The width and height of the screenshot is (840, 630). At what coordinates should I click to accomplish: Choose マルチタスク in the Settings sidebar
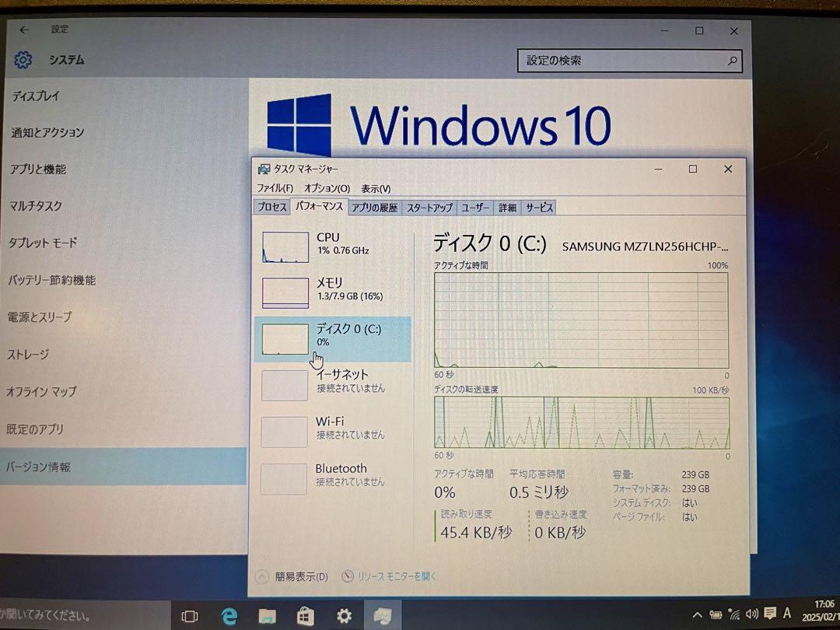pyautogui.click(x=35, y=205)
